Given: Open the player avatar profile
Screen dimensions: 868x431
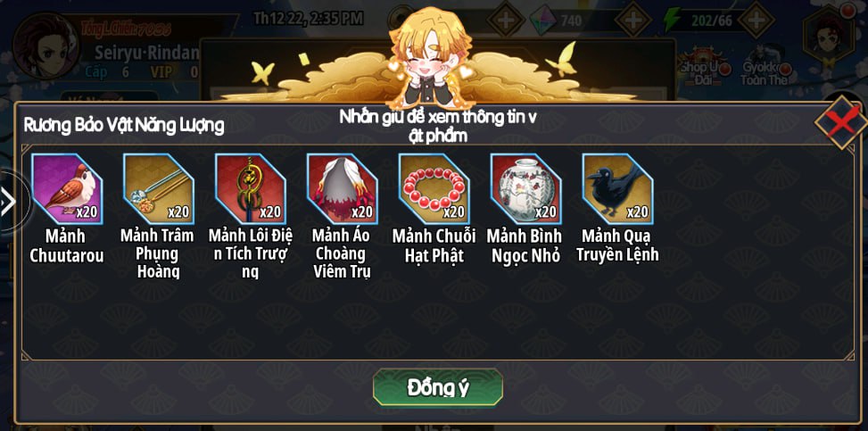Looking at the screenshot, I should point(45,46).
